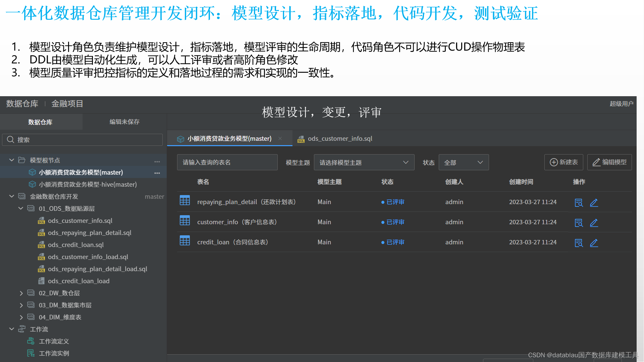Expand the 03_DM_数据集市层 folder
Screen dimensions: 644x362
21,305
